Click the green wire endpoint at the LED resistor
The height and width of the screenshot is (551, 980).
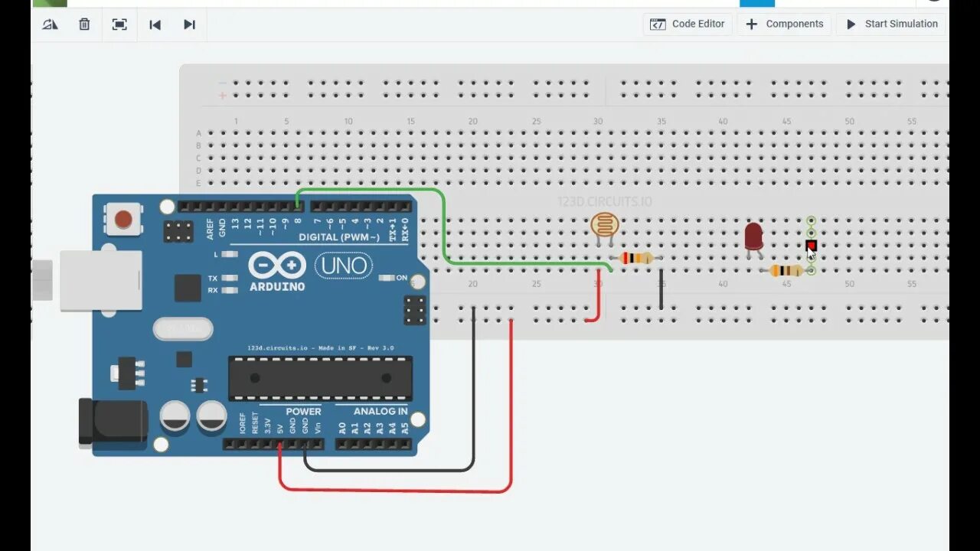click(811, 270)
